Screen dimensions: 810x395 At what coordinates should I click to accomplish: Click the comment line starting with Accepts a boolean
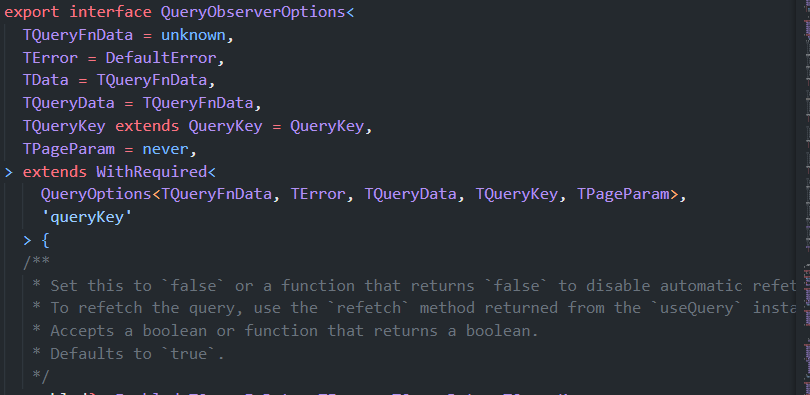click(x=286, y=330)
